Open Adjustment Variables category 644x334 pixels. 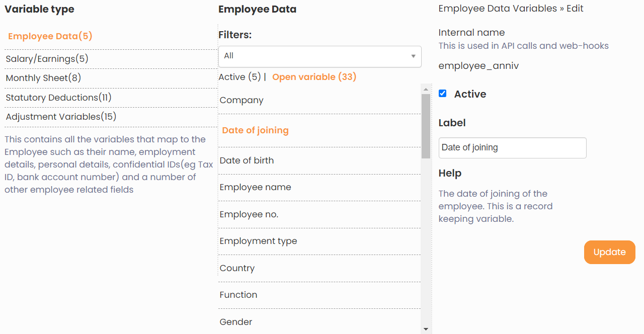[60, 116]
